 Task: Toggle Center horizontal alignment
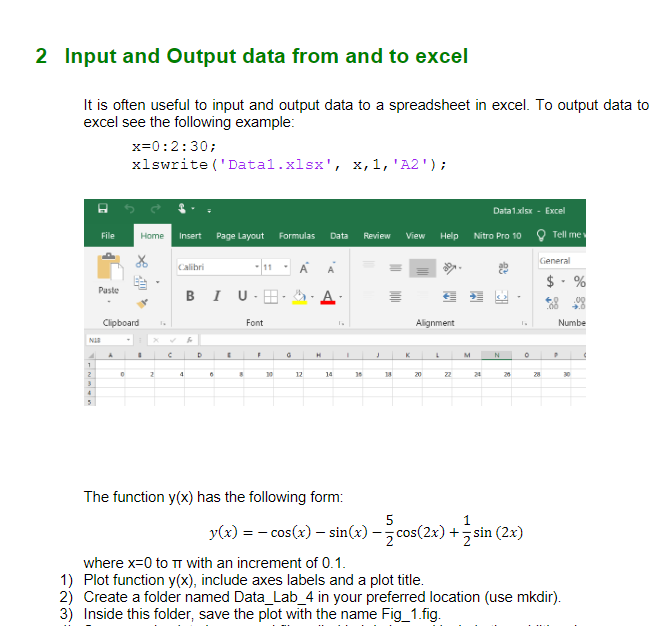396,297
